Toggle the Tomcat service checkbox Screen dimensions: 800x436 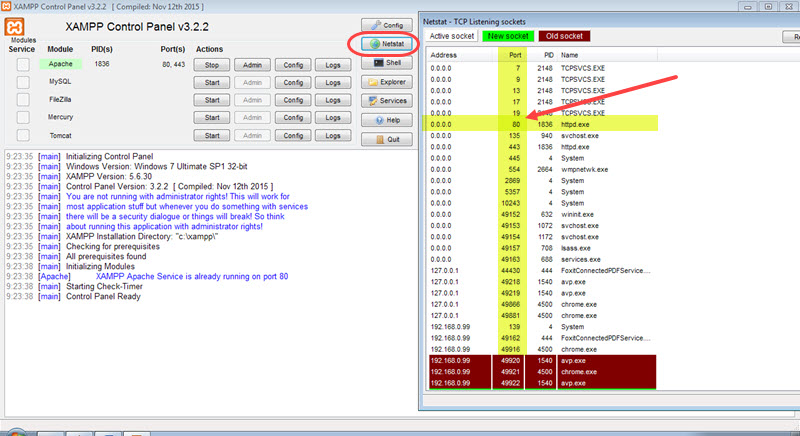click(x=23, y=135)
